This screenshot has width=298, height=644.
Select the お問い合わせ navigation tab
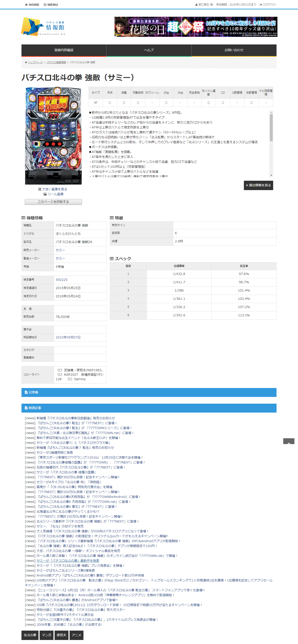click(x=234, y=50)
